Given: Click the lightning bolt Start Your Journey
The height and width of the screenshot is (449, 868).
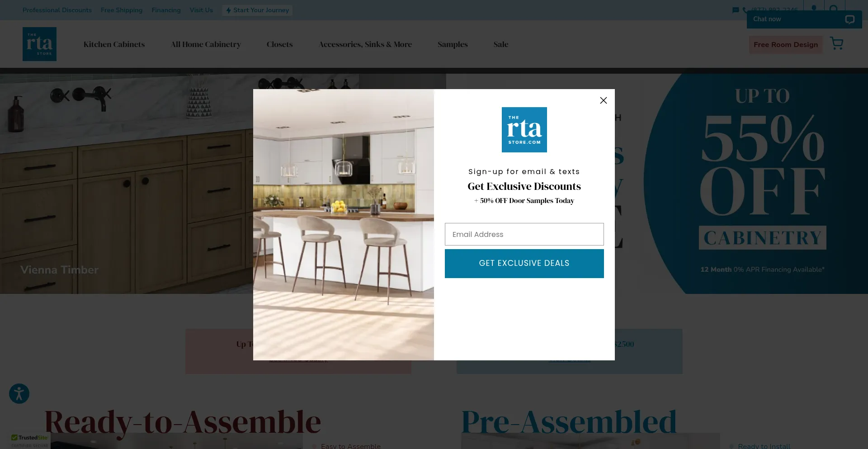Looking at the screenshot, I should coord(257,10).
